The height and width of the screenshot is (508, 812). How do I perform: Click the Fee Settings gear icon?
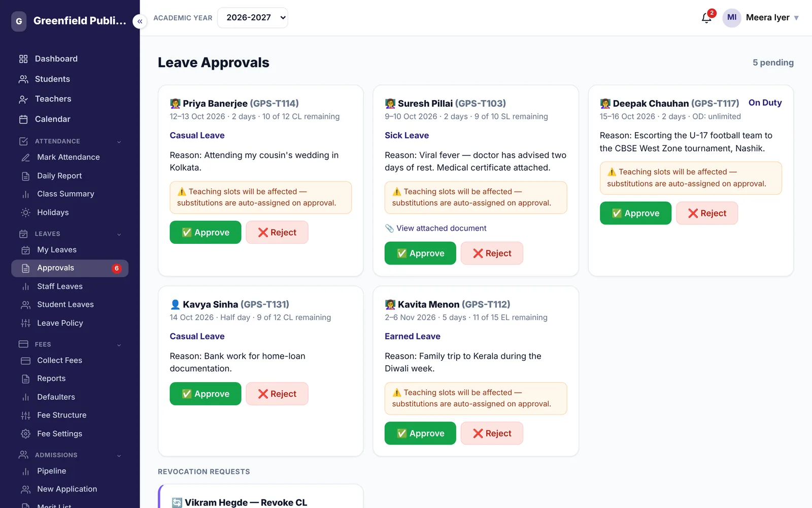click(x=25, y=434)
